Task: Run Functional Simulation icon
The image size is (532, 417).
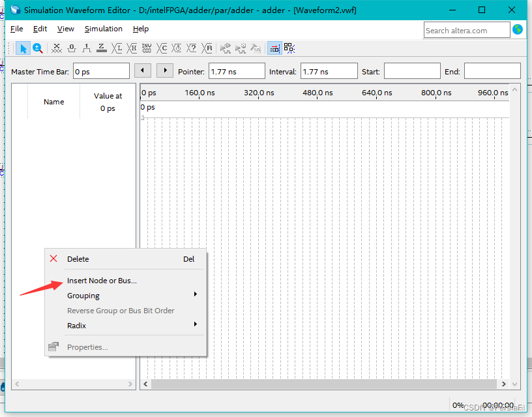Action: click(x=226, y=48)
